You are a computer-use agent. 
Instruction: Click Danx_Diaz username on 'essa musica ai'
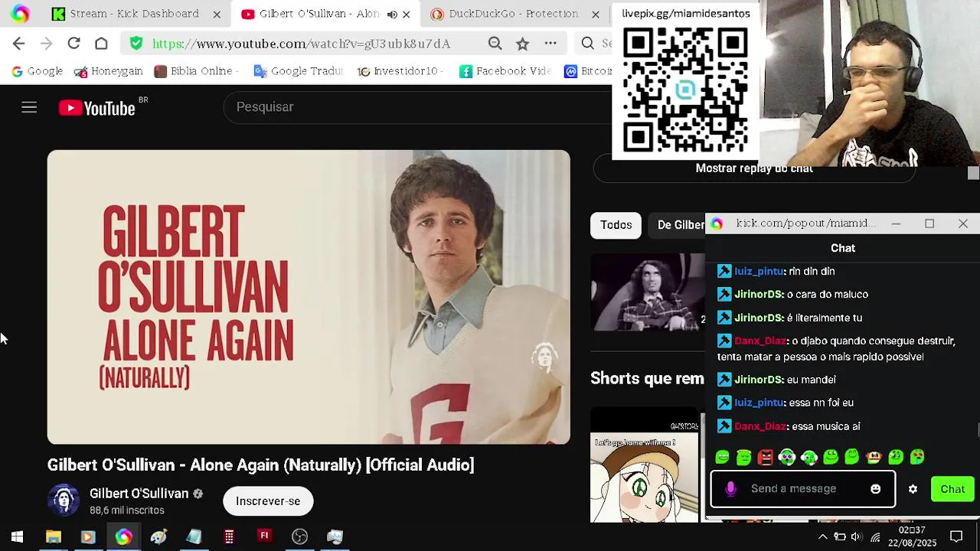(760, 426)
